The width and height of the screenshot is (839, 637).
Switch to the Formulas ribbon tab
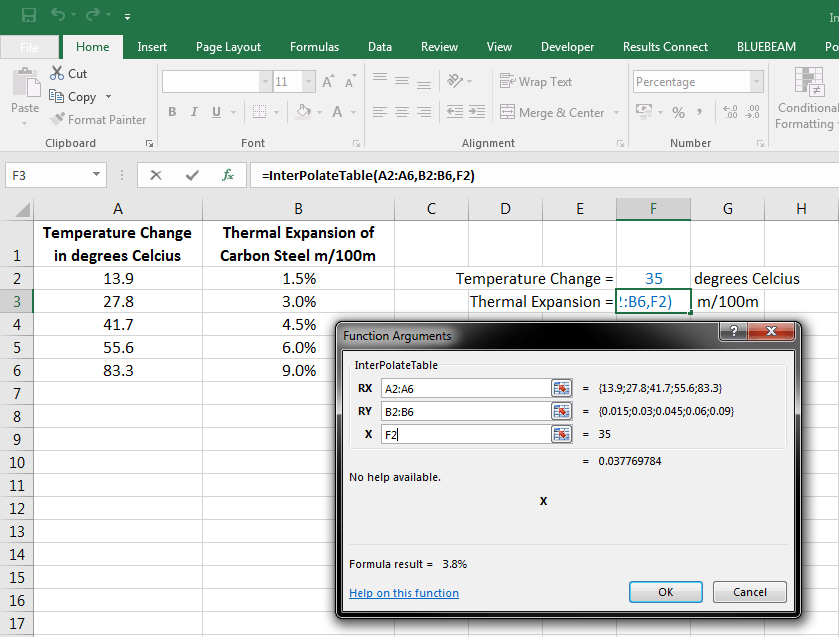[x=314, y=46]
